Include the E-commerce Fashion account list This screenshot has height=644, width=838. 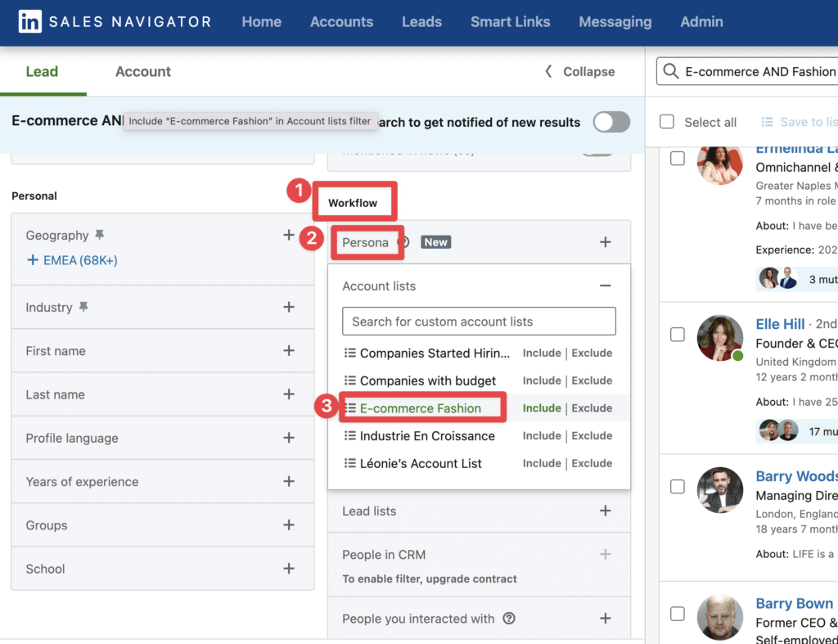pyautogui.click(x=542, y=408)
